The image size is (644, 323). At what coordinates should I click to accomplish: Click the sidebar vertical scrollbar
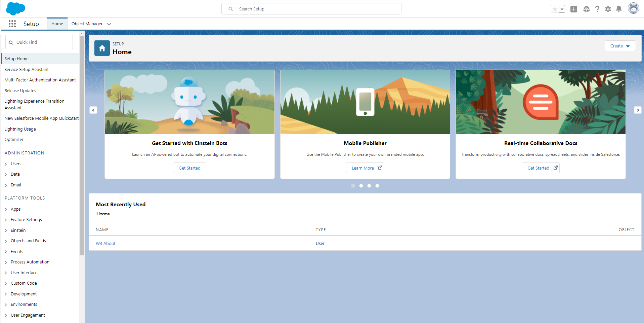click(x=82, y=145)
